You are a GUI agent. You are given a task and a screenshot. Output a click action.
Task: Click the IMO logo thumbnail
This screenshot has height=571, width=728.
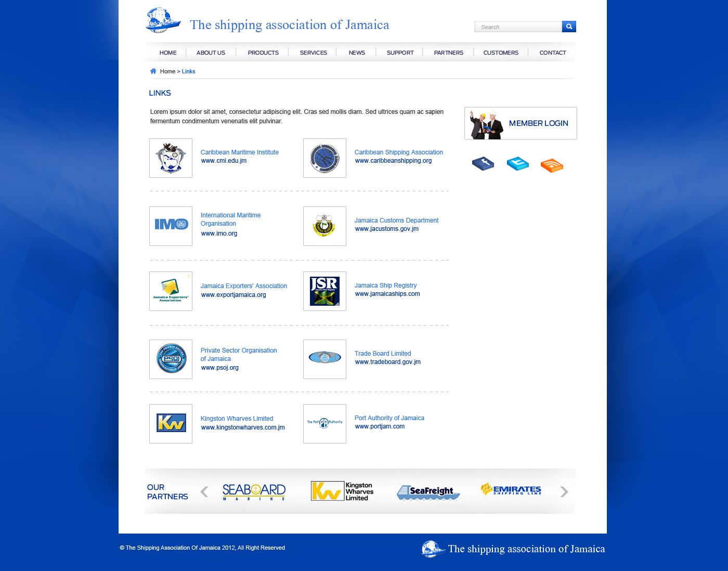(x=171, y=226)
